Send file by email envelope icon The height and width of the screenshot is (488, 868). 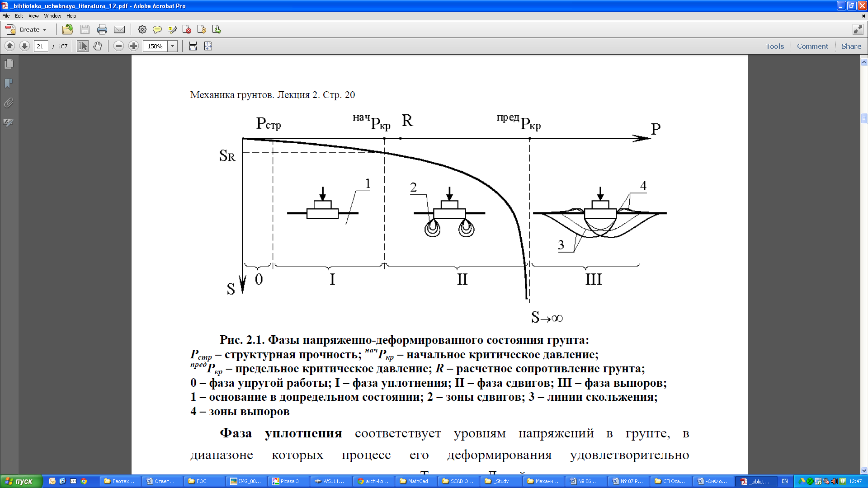pos(119,29)
